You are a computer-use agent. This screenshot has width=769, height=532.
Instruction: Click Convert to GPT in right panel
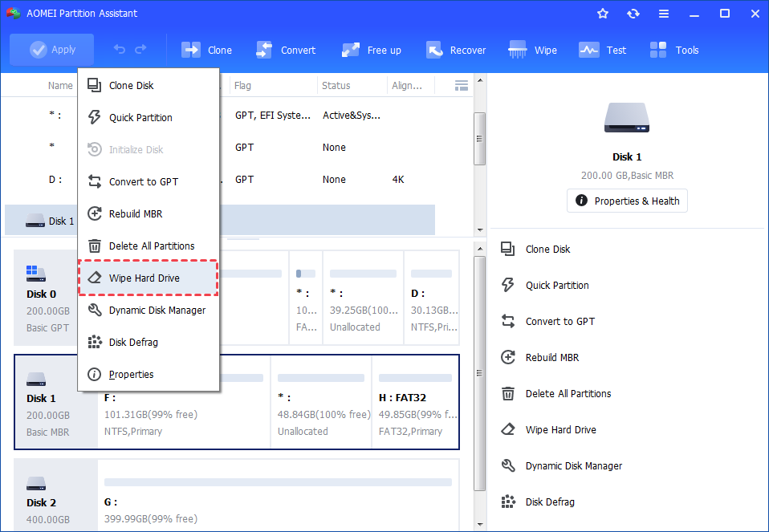[547, 322]
